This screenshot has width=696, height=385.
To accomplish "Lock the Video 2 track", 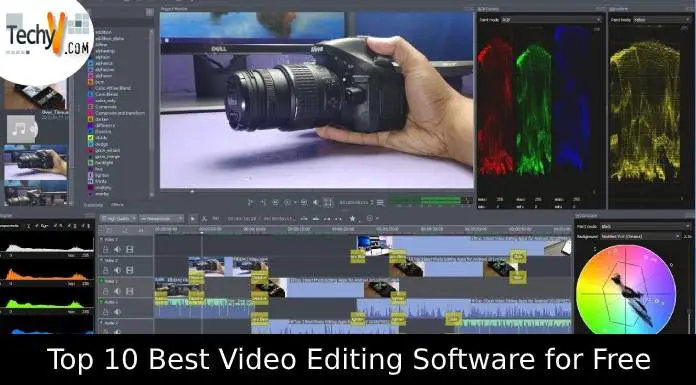I will tap(106, 270).
